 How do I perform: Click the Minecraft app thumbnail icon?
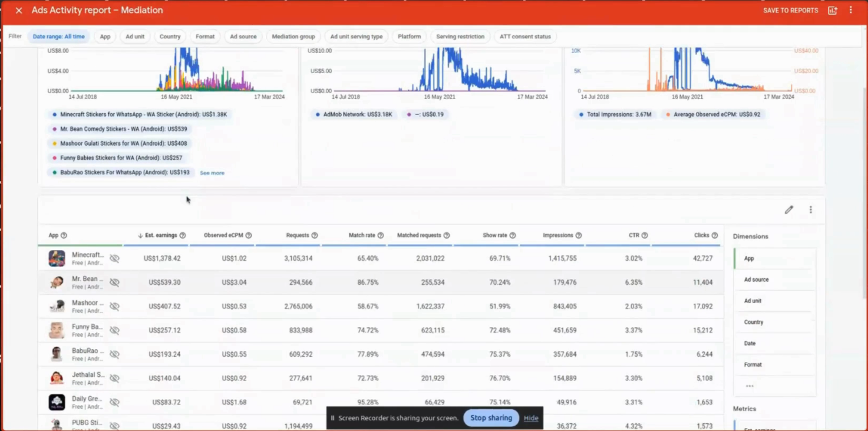point(57,258)
